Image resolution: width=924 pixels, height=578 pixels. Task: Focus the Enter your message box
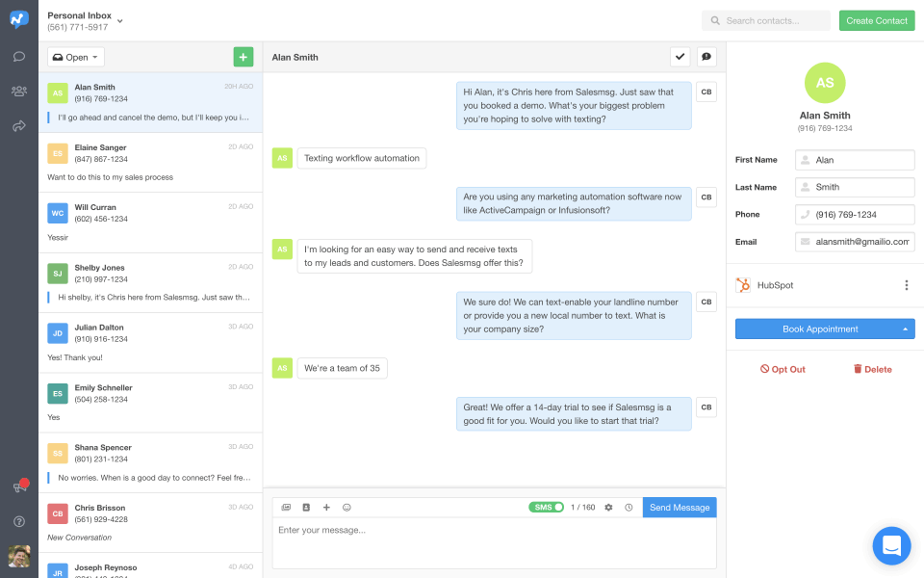(x=494, y=542)
